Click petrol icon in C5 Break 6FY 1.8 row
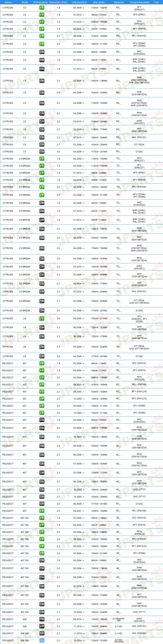163x644 pixels. pyautogui.click(x=42, y=180)
